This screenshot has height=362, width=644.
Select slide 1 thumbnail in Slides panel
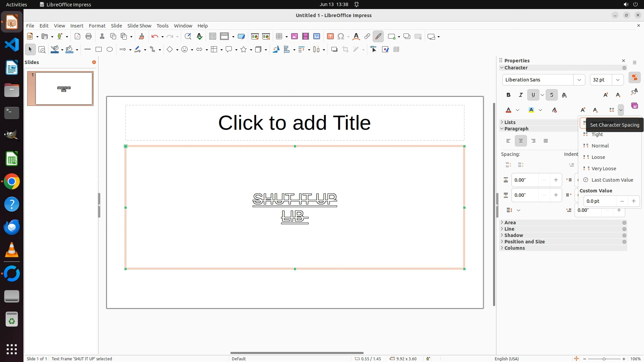tap(64, 88)
